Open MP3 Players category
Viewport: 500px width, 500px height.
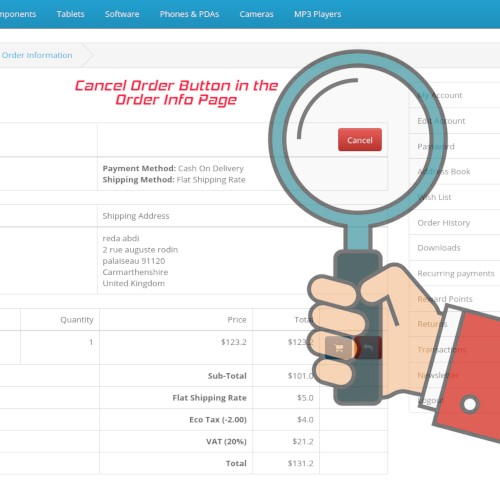[x=317, y=14]
